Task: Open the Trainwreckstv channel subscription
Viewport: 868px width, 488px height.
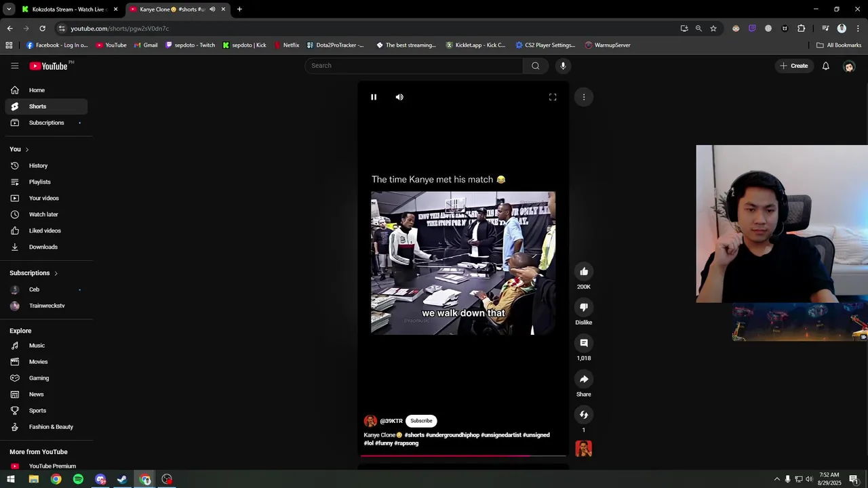Action: 46,306
